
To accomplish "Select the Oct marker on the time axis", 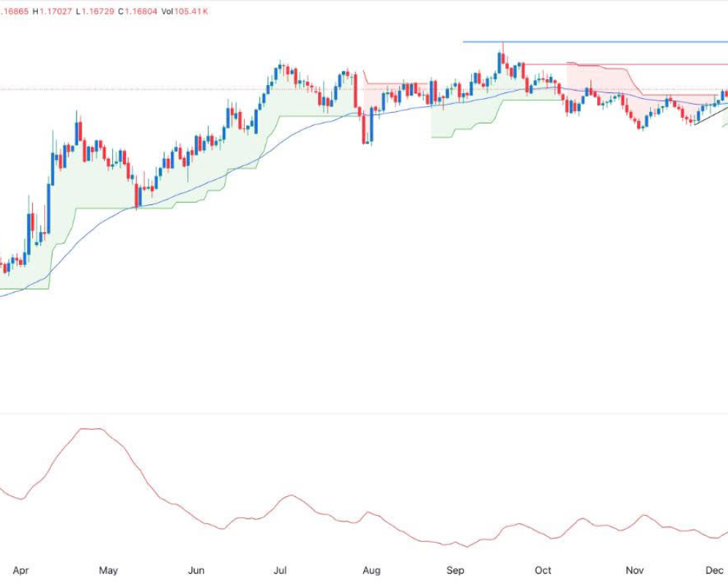I will click(x=542, y=570).
